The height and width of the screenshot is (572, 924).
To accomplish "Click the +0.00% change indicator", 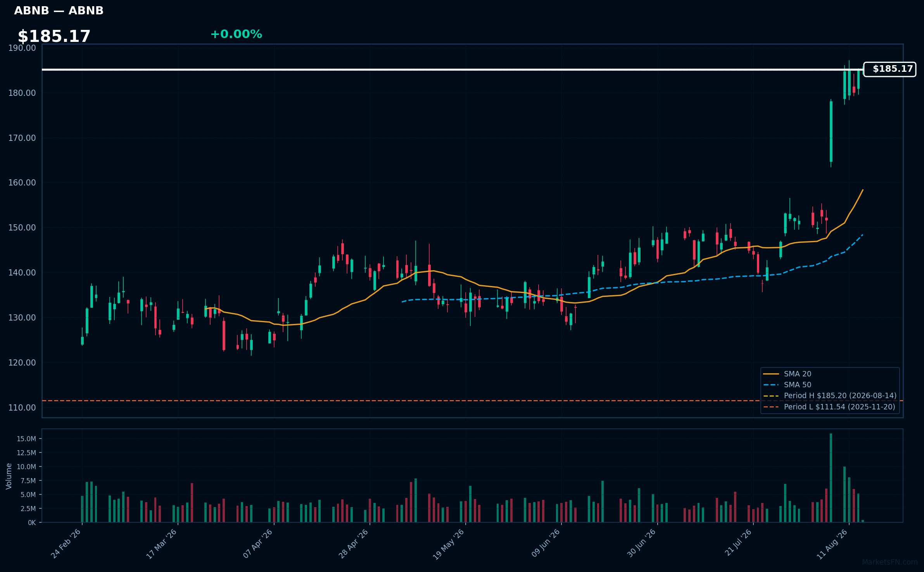I will click(x=236, y=35).
